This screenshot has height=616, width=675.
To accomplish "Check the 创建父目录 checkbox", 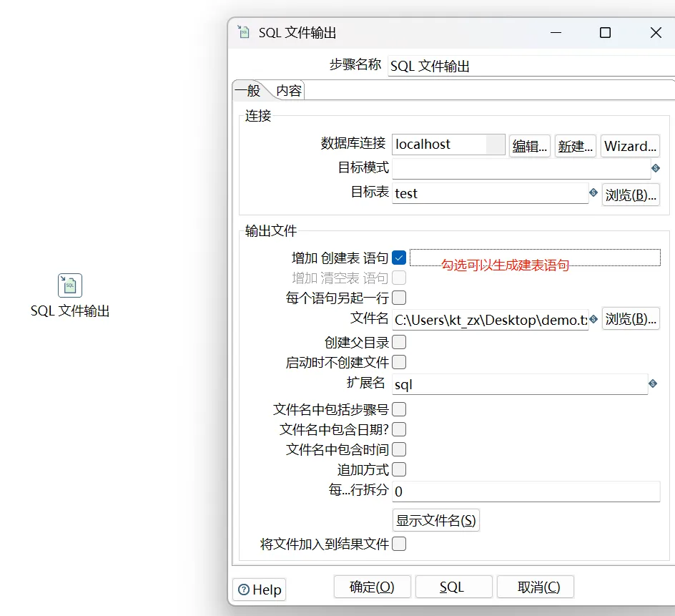I will click(399, 342).
